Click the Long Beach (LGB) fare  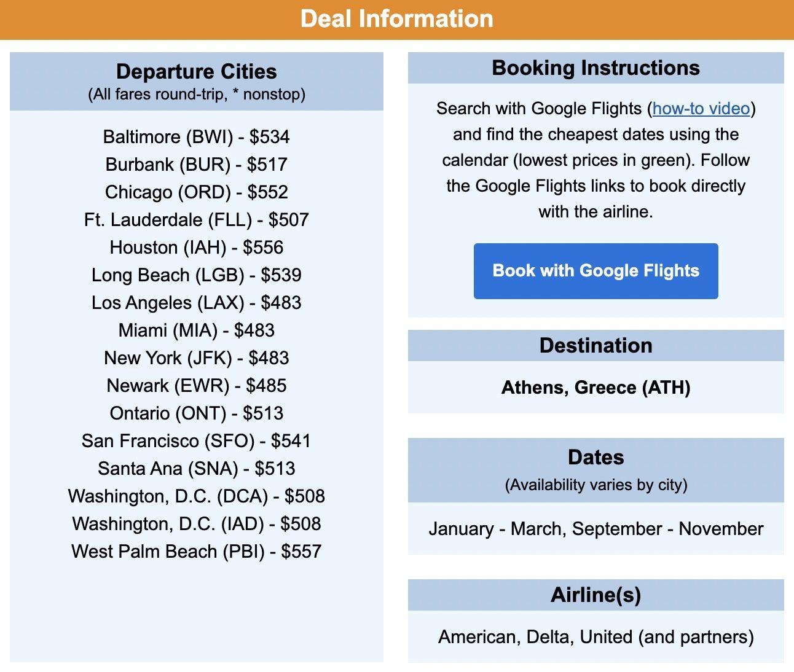click(x=197, y=275)
